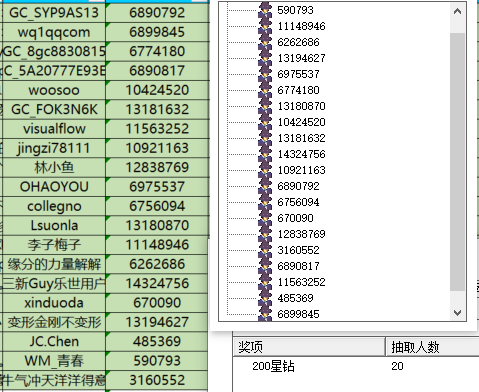The image size is (479, 392).
Task: Click the avatar icon beside 6756094 in list
Action: (265, 202)
